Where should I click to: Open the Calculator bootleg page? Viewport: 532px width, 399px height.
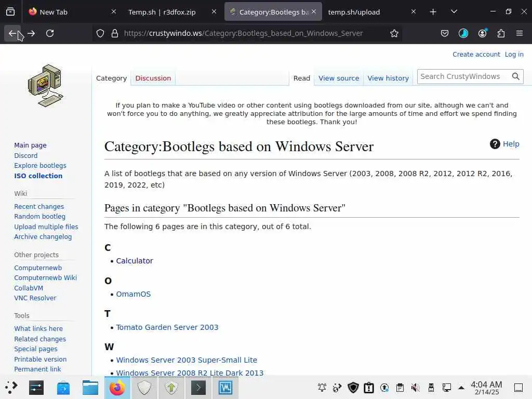point(135,261)
